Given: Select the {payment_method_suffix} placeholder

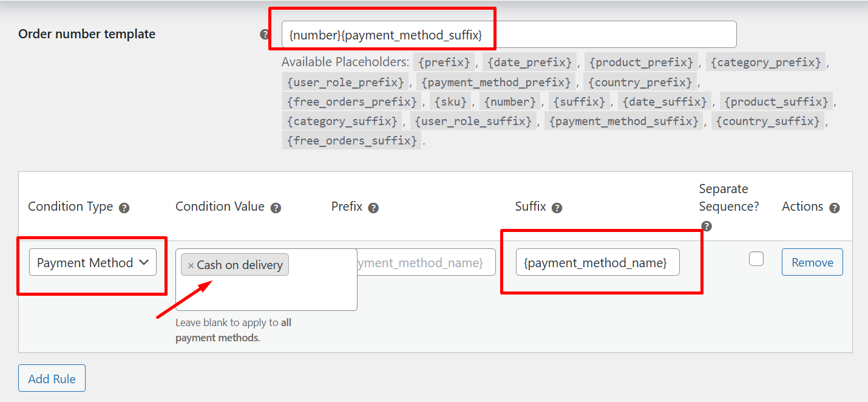Looking at the screenshot, I should 623,121.
